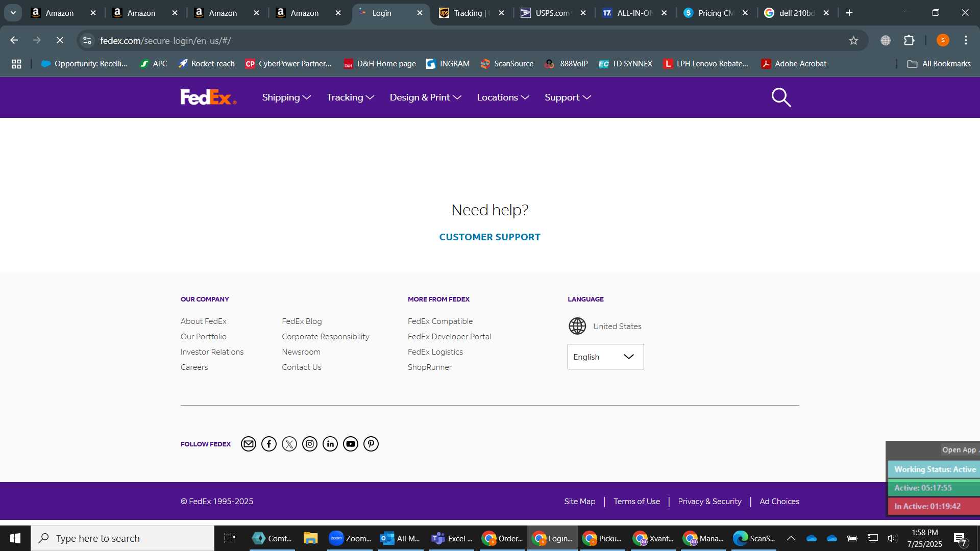Open the All Bookmarks folder
This screenshot has width=980, height=551.
tap(939, 64)
